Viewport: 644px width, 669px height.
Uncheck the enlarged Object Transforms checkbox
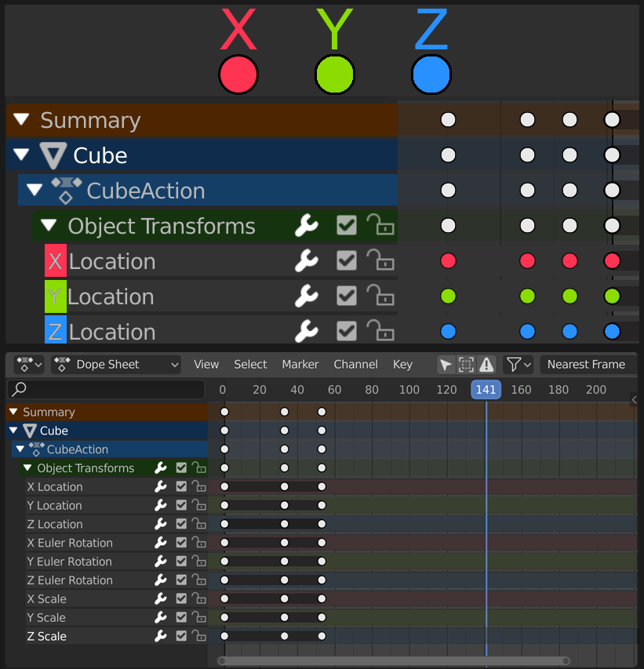click(347, 225)
